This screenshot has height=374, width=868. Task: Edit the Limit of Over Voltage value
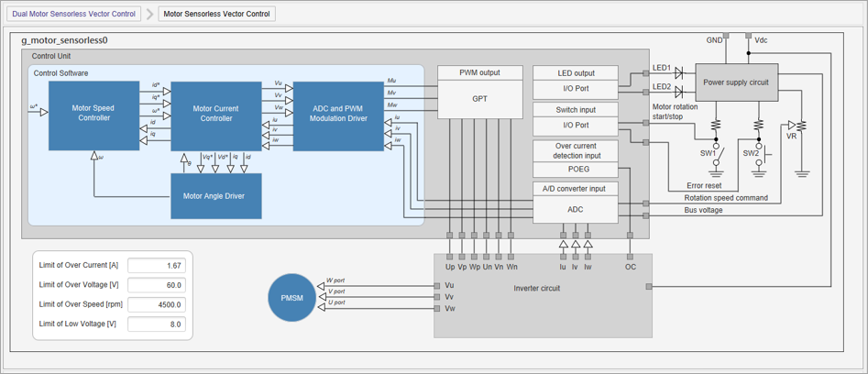pyautogui.click(x=157, y=285)
